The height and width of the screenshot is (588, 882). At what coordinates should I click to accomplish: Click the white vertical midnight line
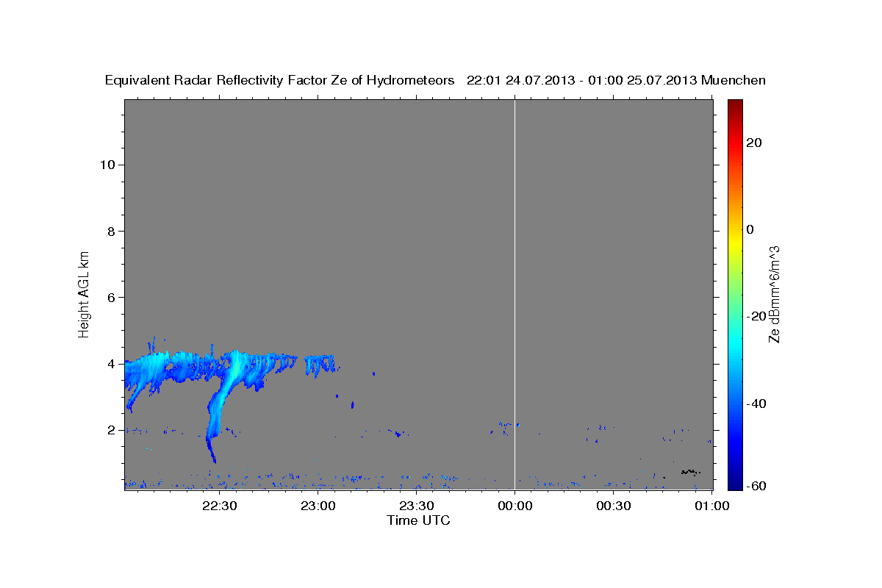coord(514,294)
